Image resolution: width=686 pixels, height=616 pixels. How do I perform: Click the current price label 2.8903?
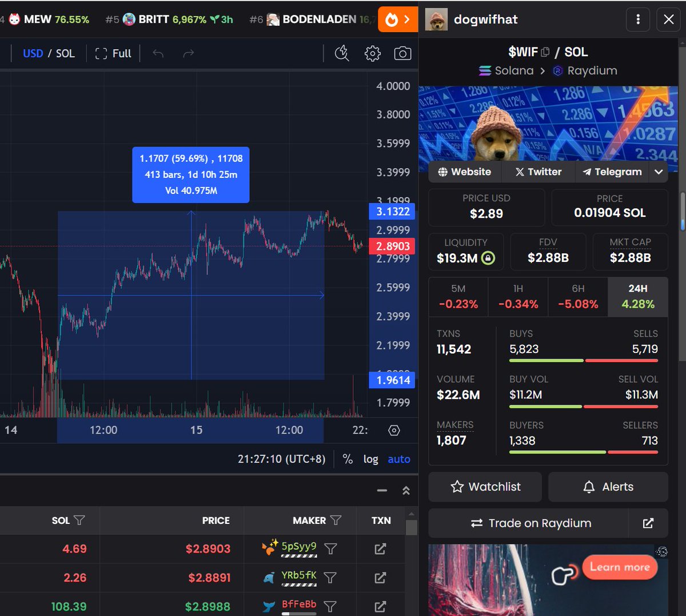[393, 247]
